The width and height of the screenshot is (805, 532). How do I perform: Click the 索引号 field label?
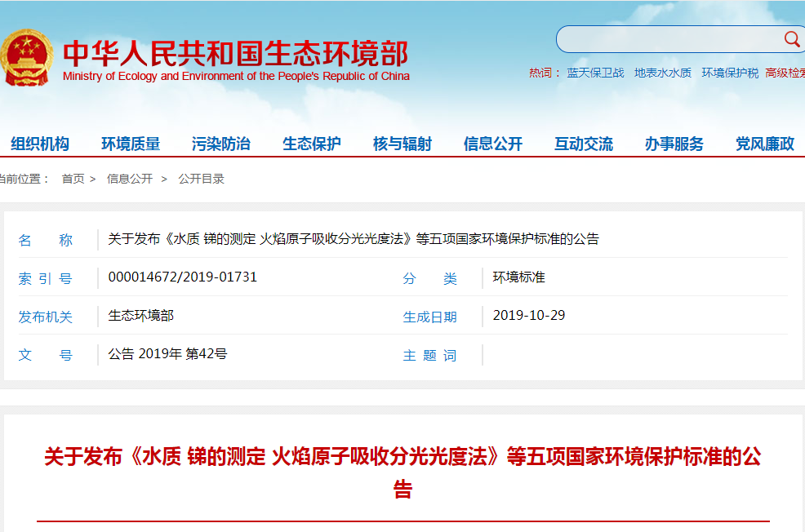[x=45, y=278]
